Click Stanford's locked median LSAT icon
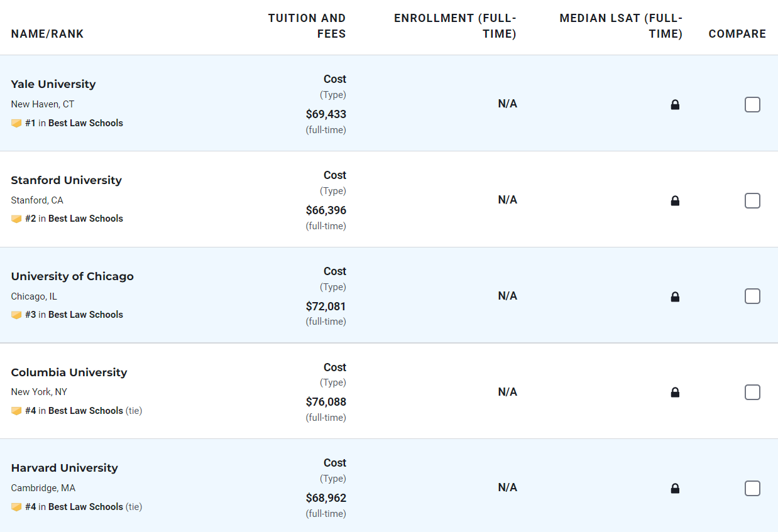 point(675,201)
